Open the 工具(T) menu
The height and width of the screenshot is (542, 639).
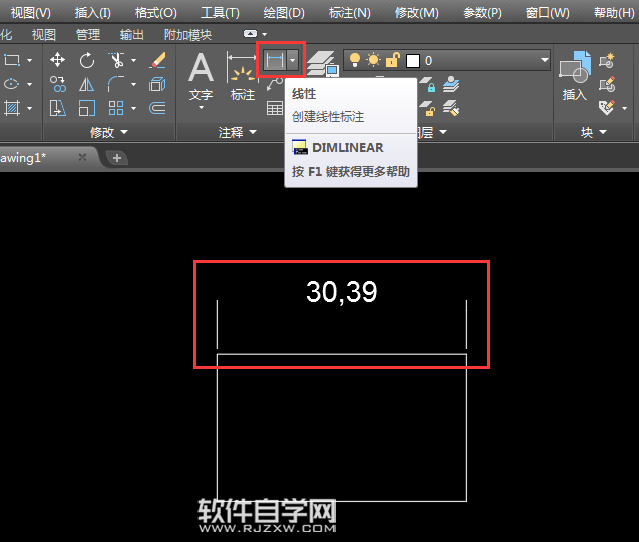220,13
